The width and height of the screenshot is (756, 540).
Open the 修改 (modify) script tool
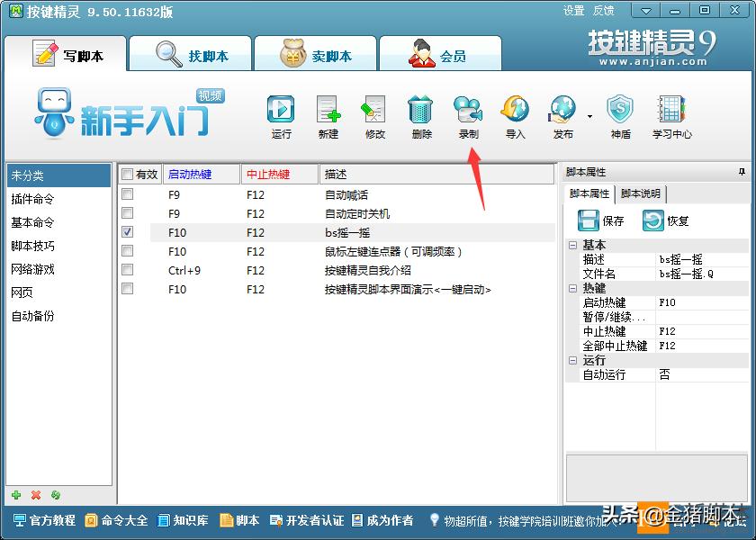pyautogui.click(x=374, y=112)
